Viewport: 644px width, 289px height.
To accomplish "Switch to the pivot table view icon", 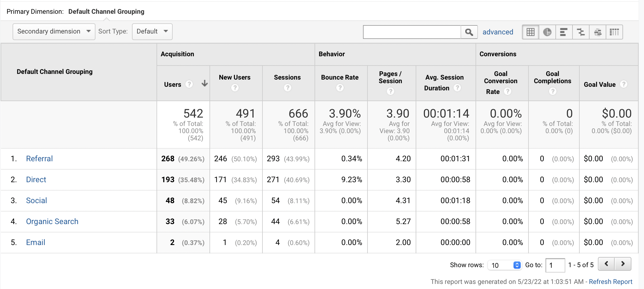I will tap(614, 32).
